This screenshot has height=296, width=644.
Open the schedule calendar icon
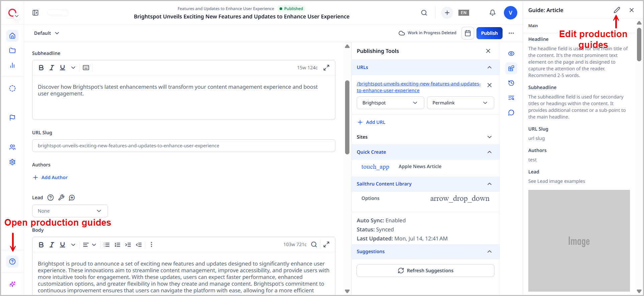click(x=467, y=33)
